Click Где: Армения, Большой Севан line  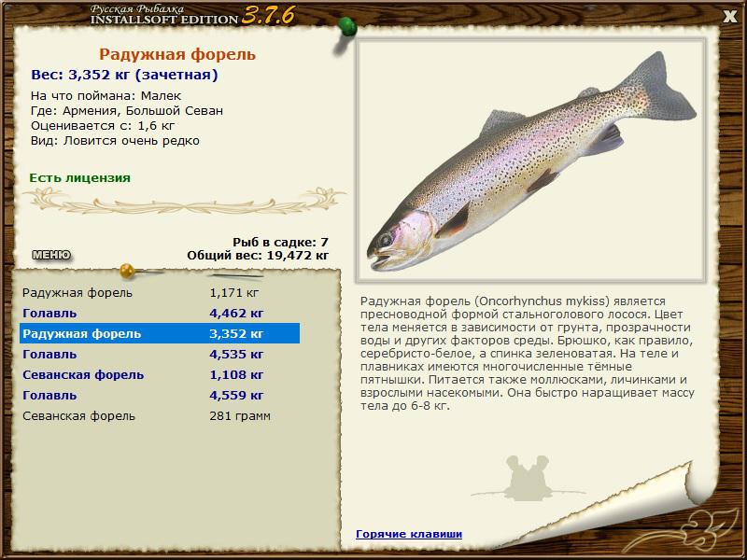pos(127,111)
